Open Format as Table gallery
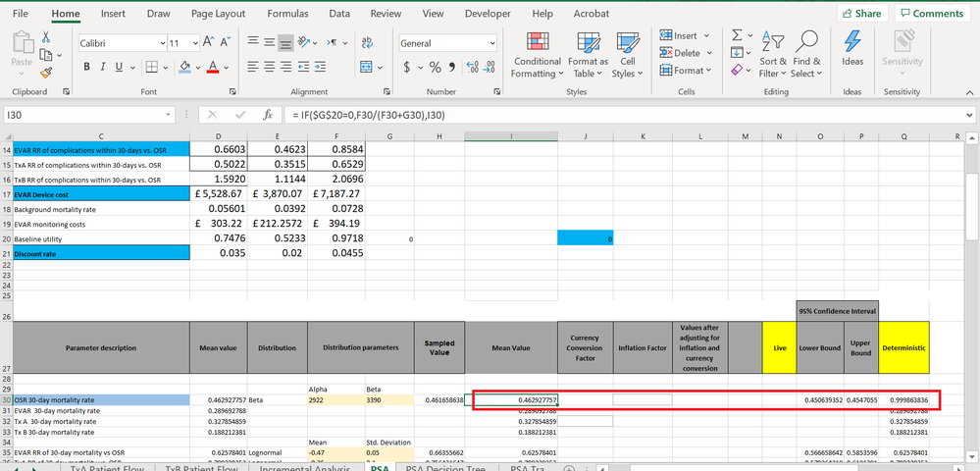 pyautogui.click(x=588, y=55)
